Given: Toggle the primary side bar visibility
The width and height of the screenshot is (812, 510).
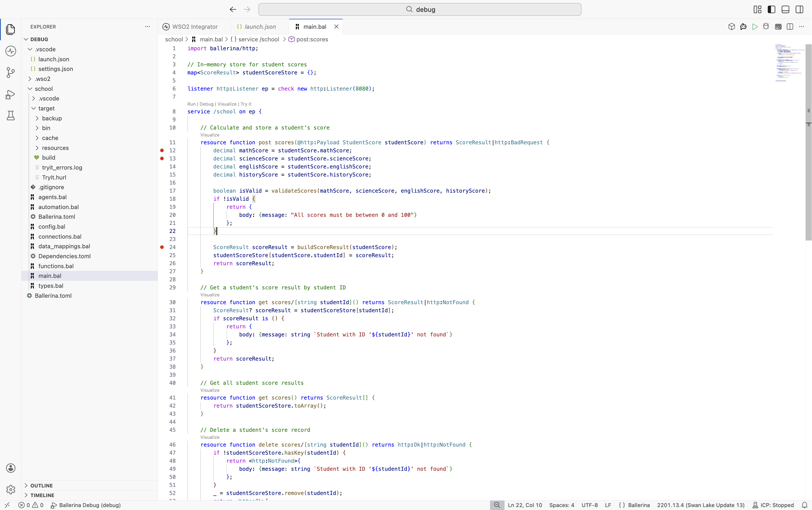Looking at the screenshot, I should point(771,9).
